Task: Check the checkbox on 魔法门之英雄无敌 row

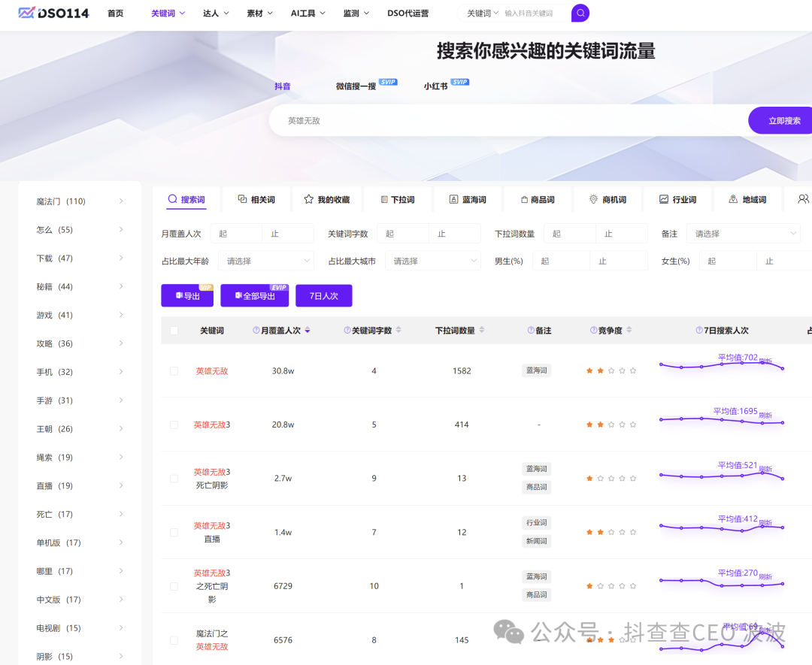Action: coord(173,639)
